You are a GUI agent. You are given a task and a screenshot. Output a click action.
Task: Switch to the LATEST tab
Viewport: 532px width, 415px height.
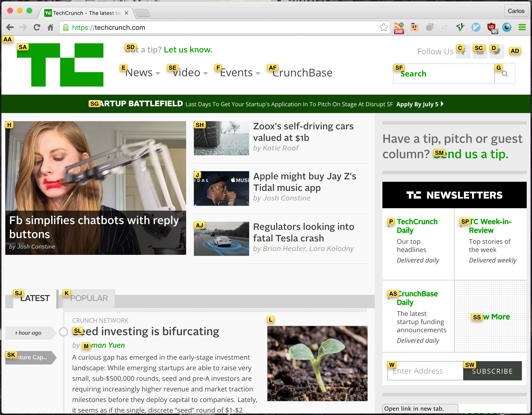coord(35,298)
